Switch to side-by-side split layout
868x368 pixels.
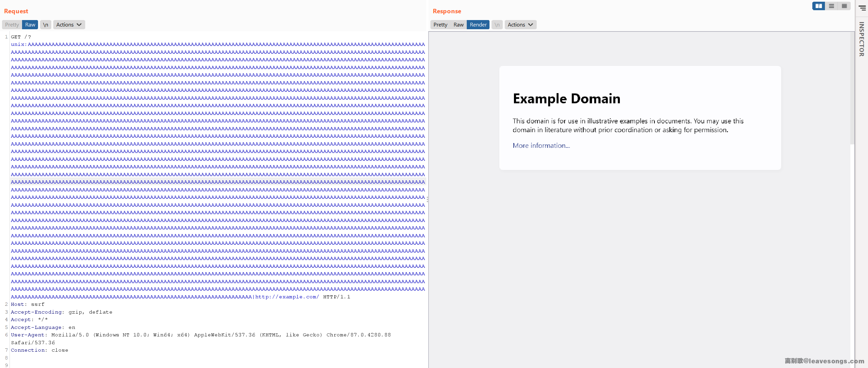click(x=818, y=6)
